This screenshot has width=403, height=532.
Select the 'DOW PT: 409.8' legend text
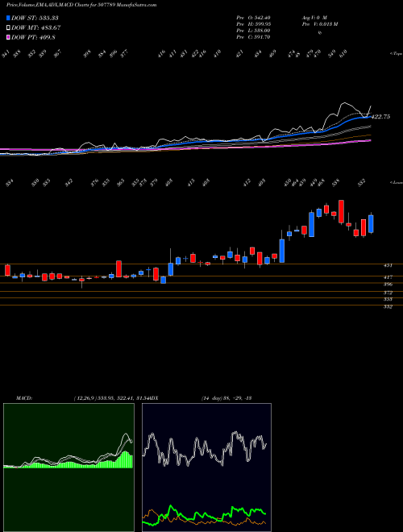coord(33,37)
